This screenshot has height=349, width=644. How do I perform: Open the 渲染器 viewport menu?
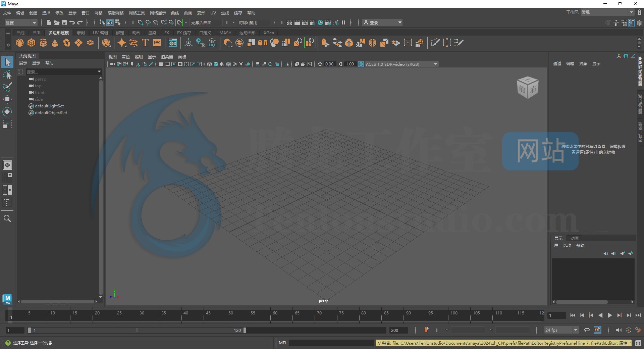[167, 57]
